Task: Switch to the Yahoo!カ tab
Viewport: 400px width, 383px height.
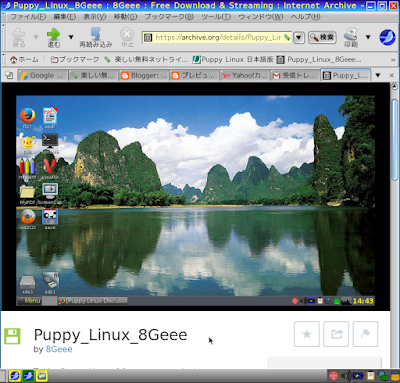Action: click(x=245, y=76)
